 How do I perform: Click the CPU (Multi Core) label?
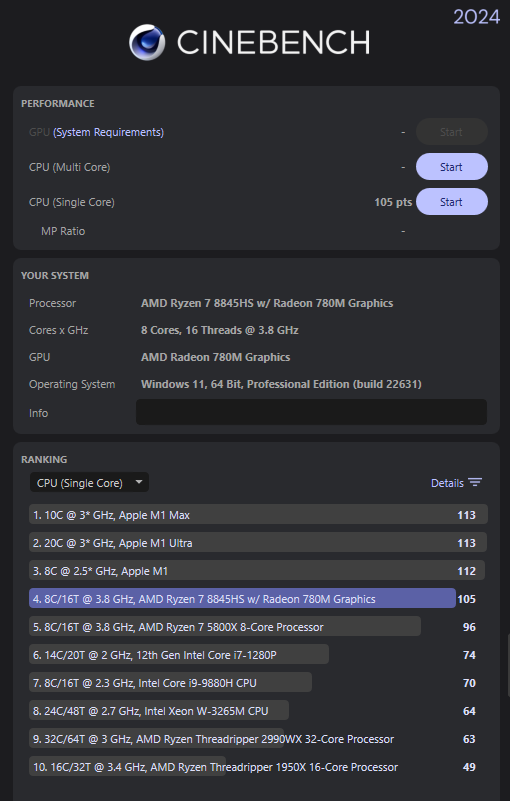click(69, 167)
